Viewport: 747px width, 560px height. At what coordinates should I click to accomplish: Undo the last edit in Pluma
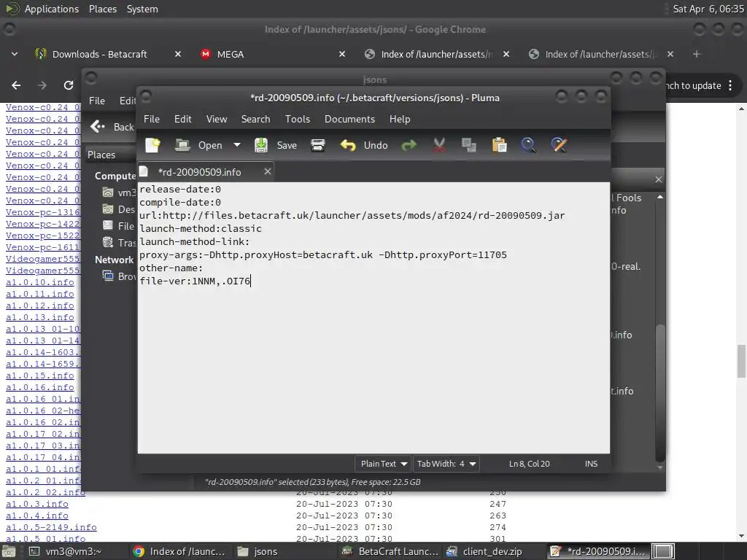364,145
